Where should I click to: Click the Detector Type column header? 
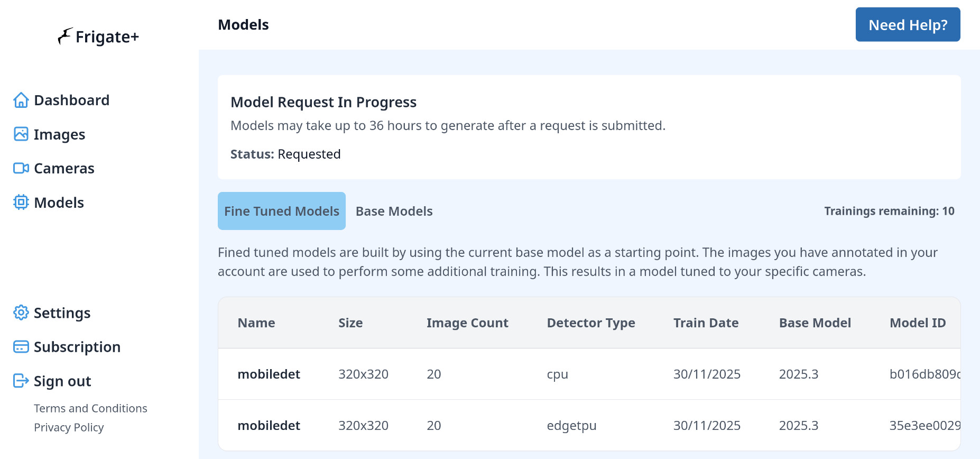pos(591,323)
